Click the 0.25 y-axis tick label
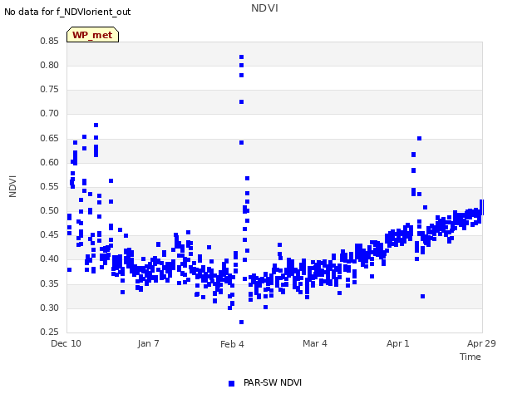Image resolution: width=532 pixels, height=399 pixels. (50, 332)
